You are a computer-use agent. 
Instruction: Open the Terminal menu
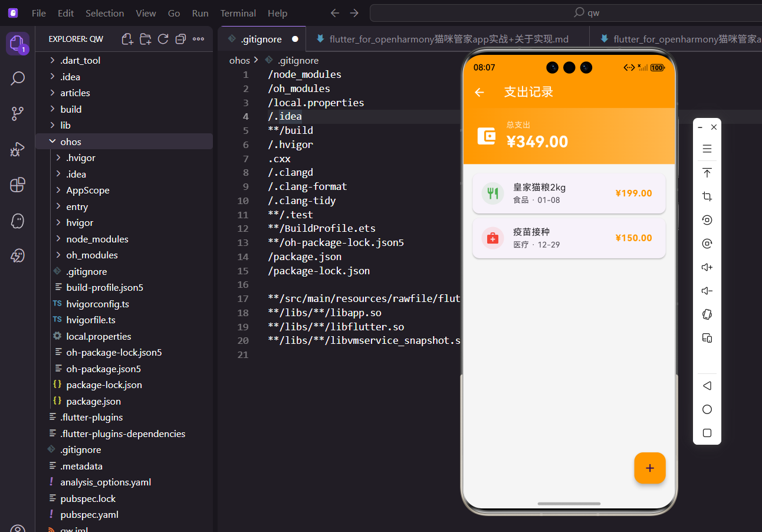click(238, 13)
